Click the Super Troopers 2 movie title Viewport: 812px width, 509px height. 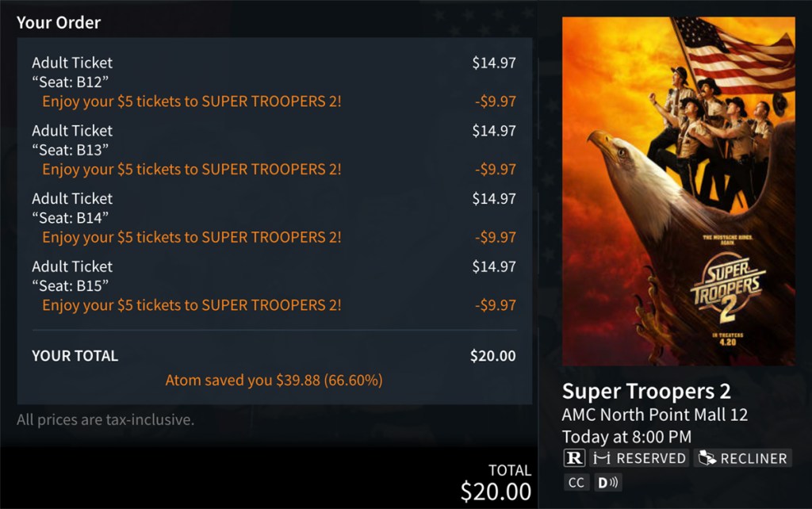(x=646, y=391)
